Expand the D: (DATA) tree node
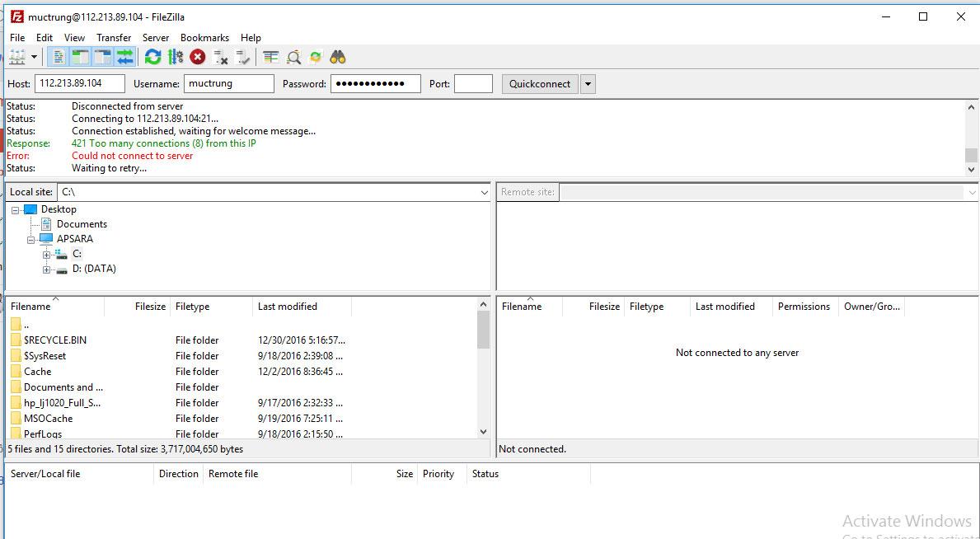 click(46, 269)
